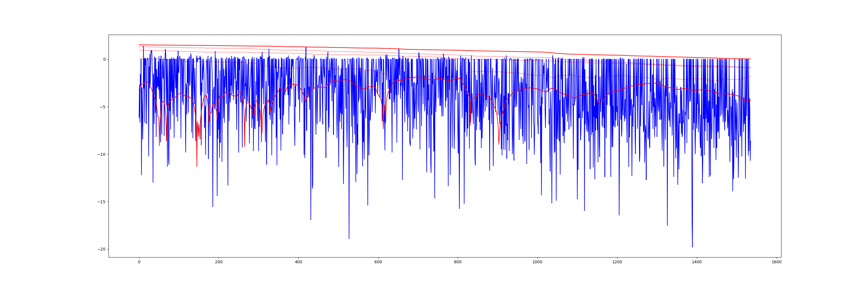Click the x-axis tick label 1400
Image resolution: width=868 pixels, height=289 pixels.
pyautogui.click(x=697, y=262)
